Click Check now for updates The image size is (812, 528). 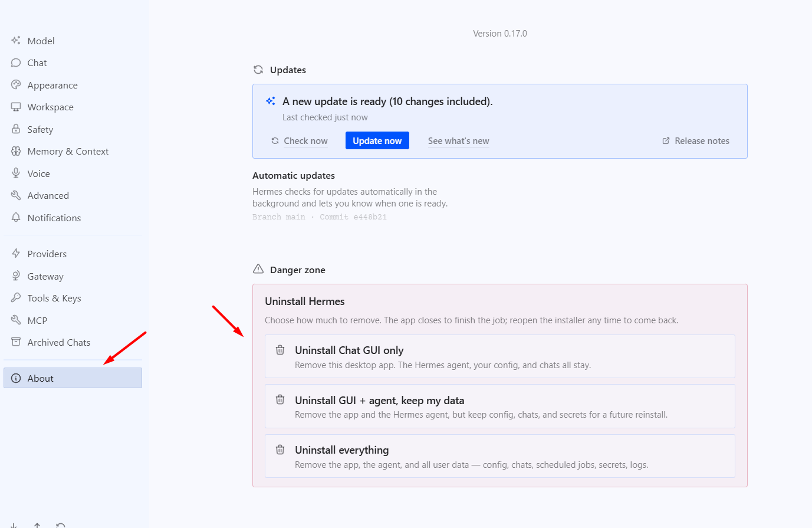300,141
